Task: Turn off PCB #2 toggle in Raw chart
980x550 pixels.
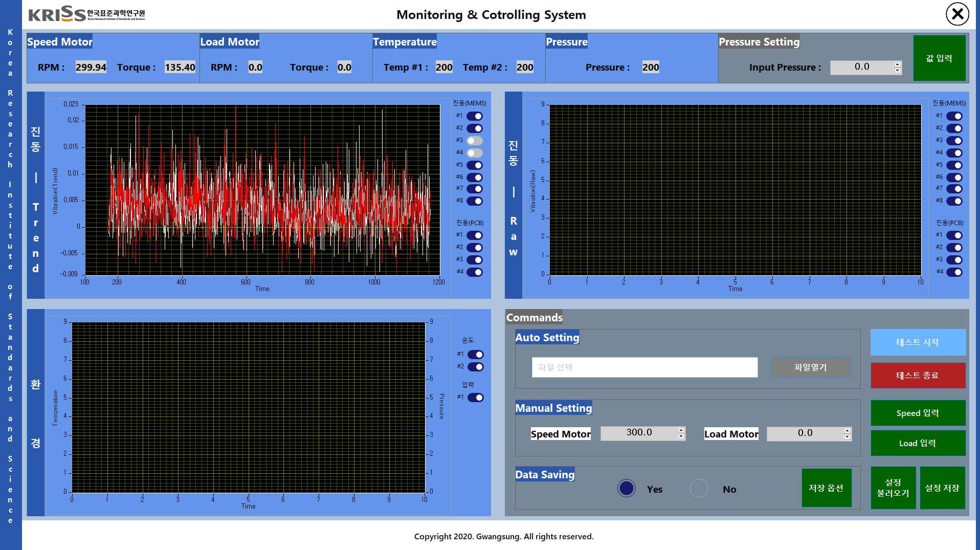Action: click(954, 248)
